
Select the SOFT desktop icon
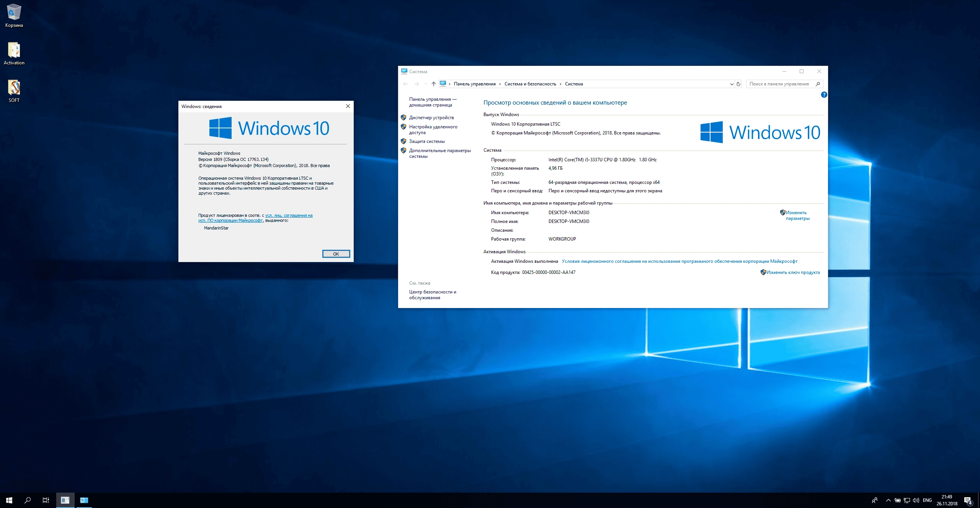pyautogui.click(x=14, y=91)
